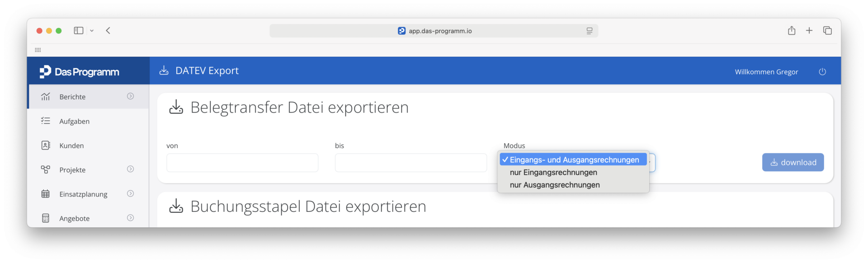Click the Buchungsstapel download heading icon
868x263 pixels.
pyautogui.click(x=176, y=206)
